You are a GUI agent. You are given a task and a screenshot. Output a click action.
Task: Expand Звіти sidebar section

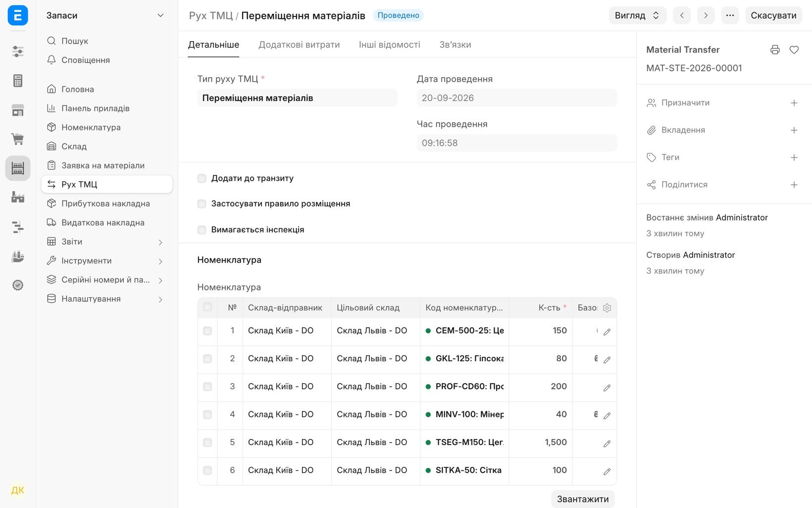(107, 242)
